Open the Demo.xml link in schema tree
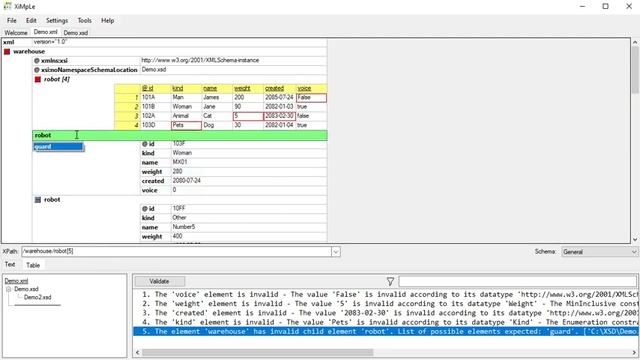640x360 pixels. coord(16,281)
